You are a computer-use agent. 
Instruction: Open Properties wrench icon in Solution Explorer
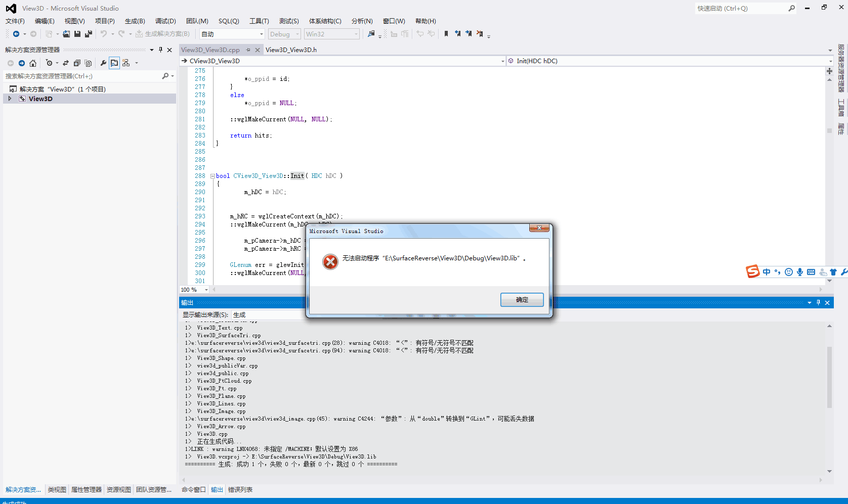pyautogui.click(x=103, y=63)
